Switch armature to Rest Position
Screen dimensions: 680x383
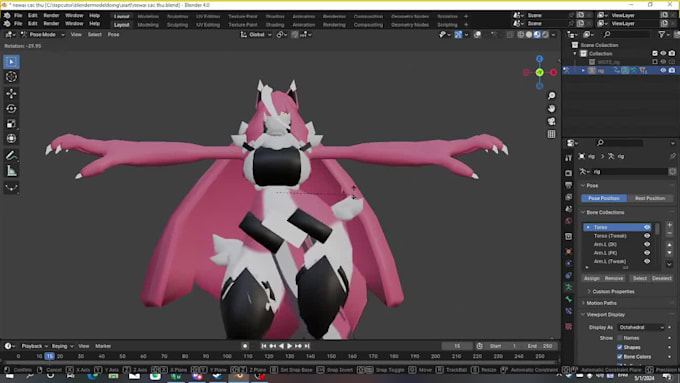650,198
